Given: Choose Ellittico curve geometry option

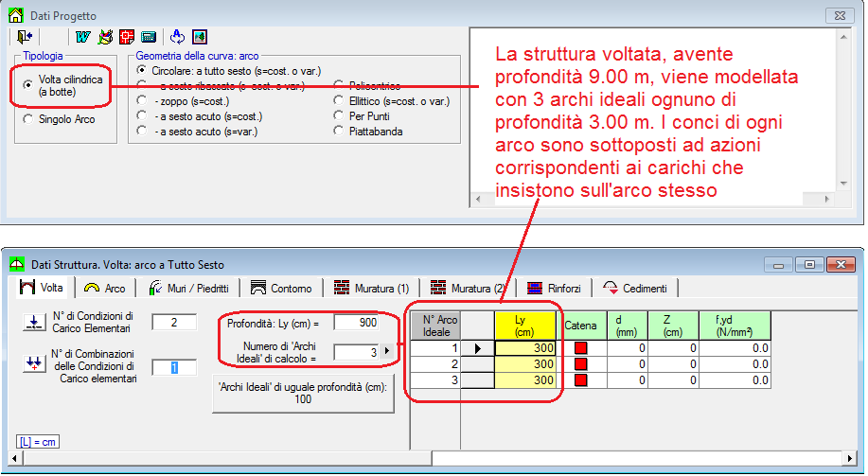Looking at the screenshot, I should point(340,101).
